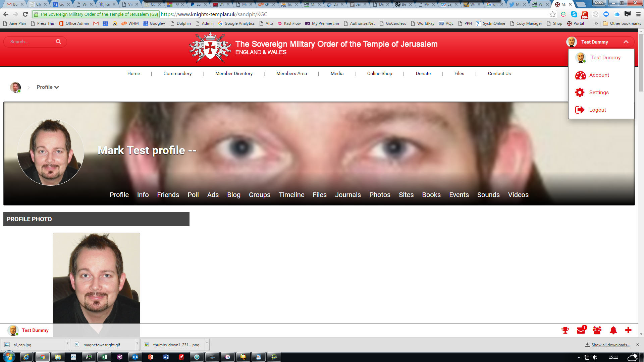Click the Settings gear icon in user menu

pyautogui.click(x=580, y=93)
